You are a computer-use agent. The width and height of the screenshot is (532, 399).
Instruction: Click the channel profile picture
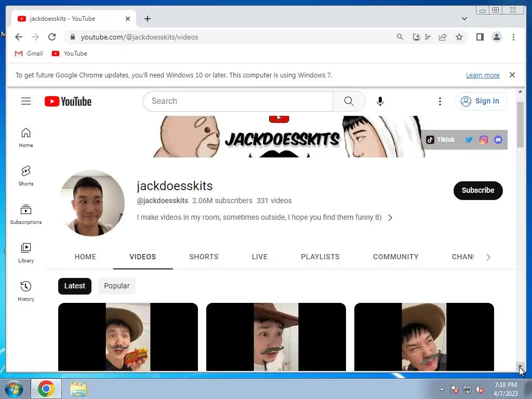(x=91, y=203)
